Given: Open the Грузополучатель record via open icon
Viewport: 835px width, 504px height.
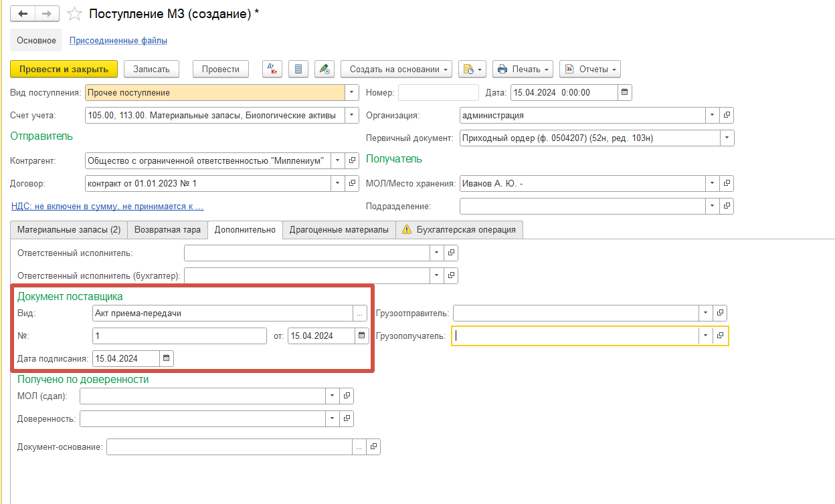Looking at the screenshot, I should point(720,336).
